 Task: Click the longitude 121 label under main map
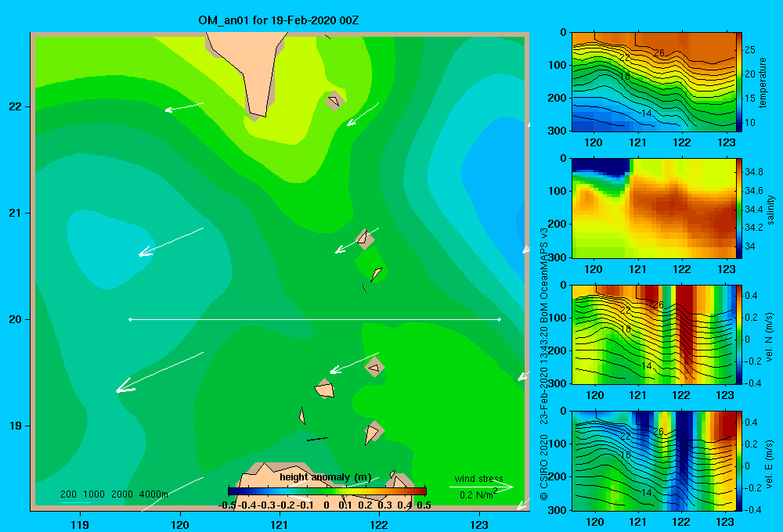pyautogui.click(x=280, y=524)
